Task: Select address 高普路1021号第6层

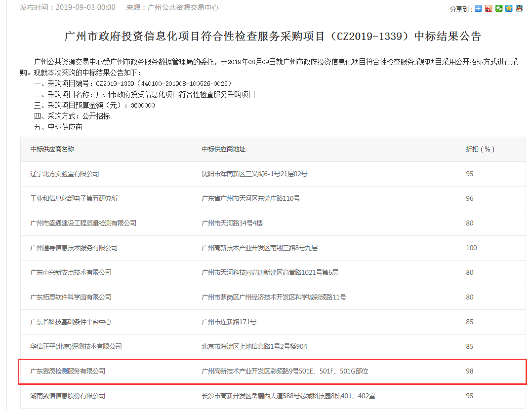Action: [x=270, y=273]
